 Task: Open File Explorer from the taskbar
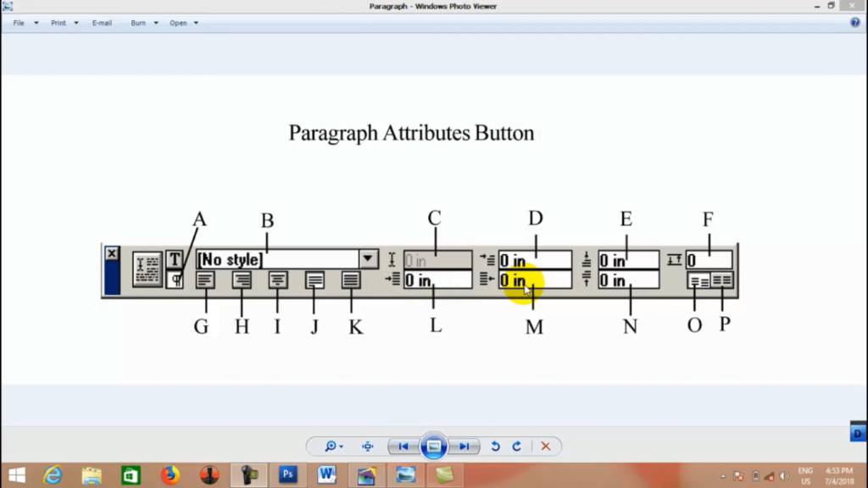click(92, 474)
